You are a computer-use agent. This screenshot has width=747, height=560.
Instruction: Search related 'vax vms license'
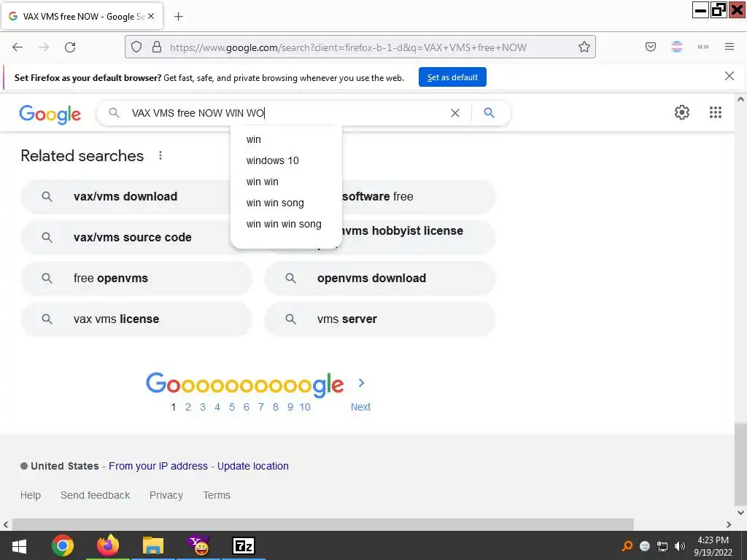coord(136,319)
